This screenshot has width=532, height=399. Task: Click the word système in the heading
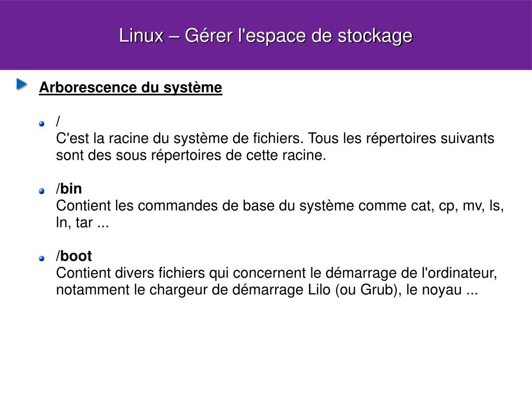[x=193, y=87]
